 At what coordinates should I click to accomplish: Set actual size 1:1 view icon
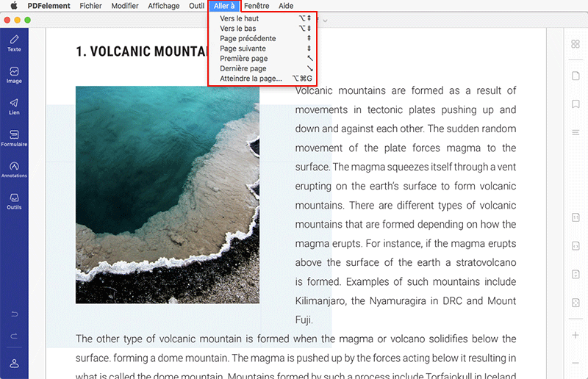576,217
